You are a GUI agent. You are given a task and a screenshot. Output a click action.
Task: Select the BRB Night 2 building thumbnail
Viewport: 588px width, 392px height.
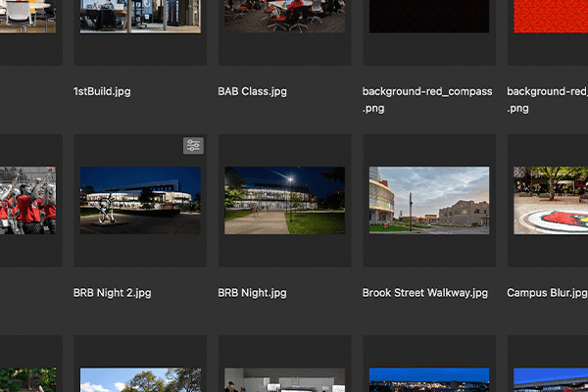(140, 200)
